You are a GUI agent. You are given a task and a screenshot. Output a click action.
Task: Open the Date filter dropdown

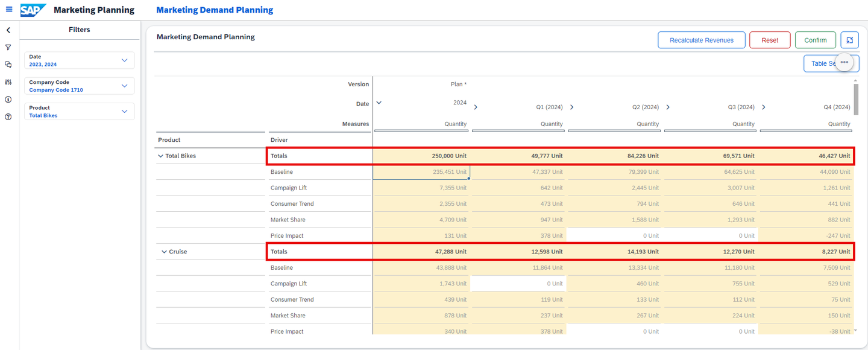pos(80,60)
